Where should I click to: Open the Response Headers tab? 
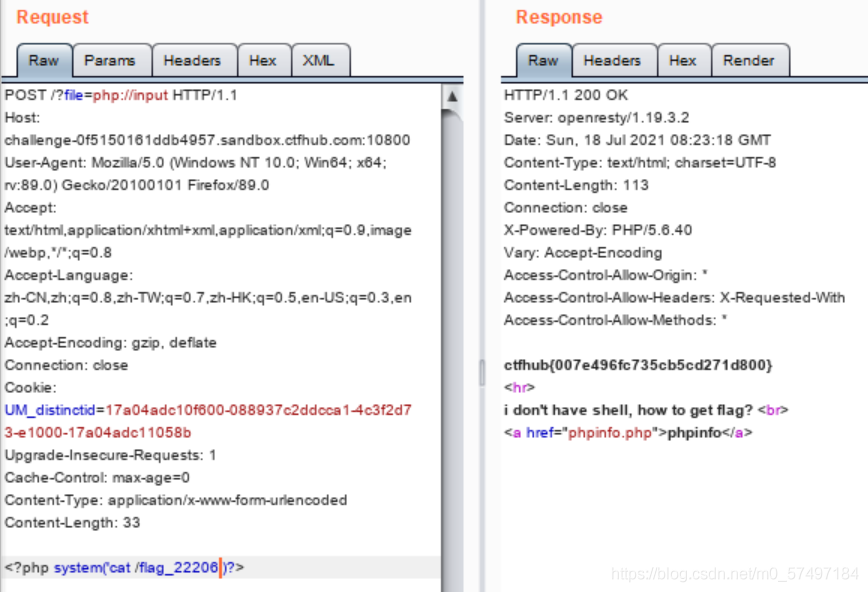coord(614,60)
